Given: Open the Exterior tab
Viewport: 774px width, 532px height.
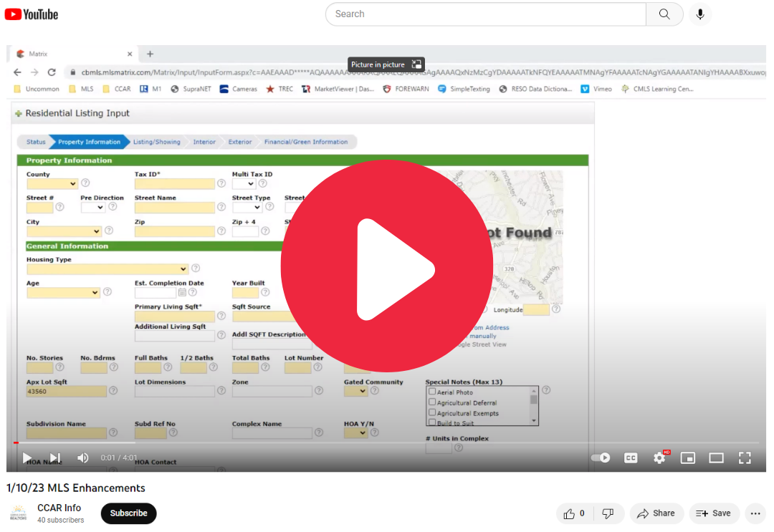Looking at the screenshot, I should (x=240, y=142).
